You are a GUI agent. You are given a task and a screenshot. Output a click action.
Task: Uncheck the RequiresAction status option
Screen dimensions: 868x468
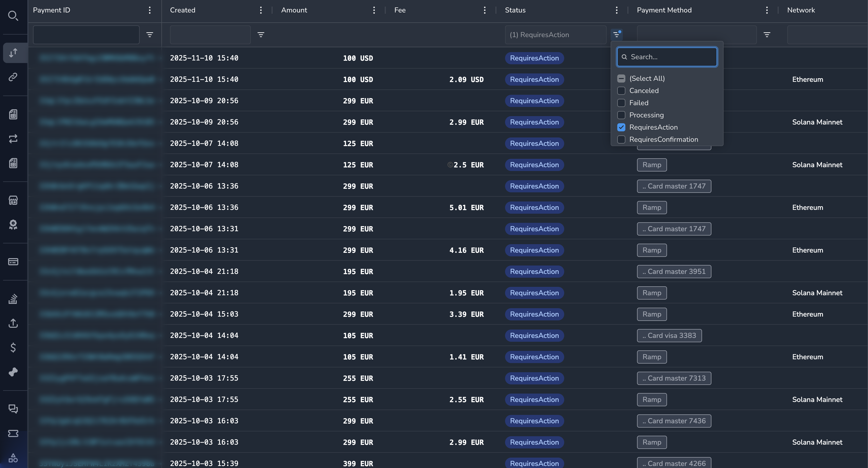coord(621,127)
